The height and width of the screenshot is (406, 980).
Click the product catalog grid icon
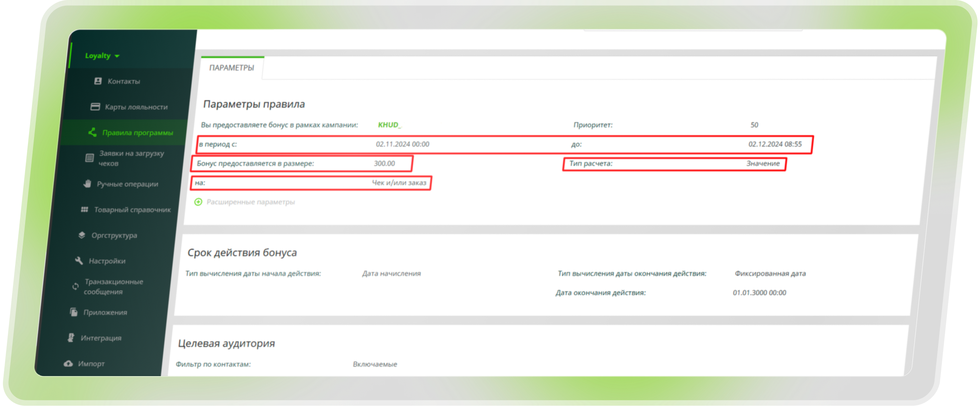pyautogui.click(x=85, y=209)
